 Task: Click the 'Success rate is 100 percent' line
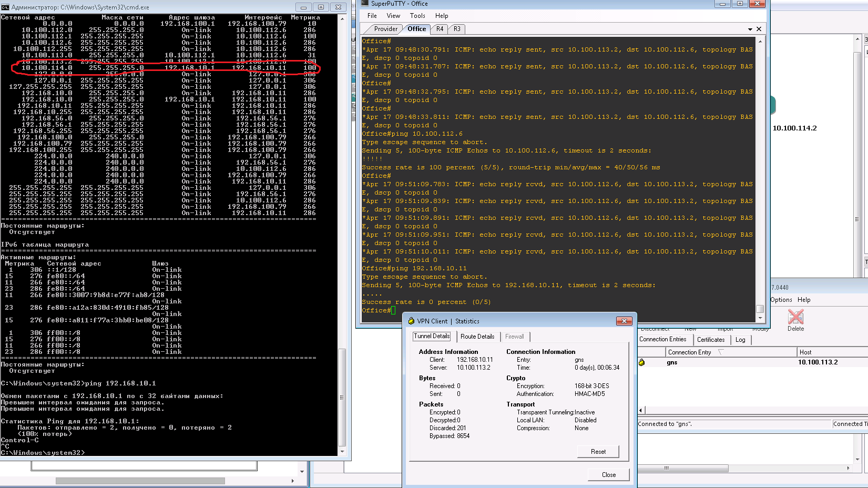pos(511,167)
